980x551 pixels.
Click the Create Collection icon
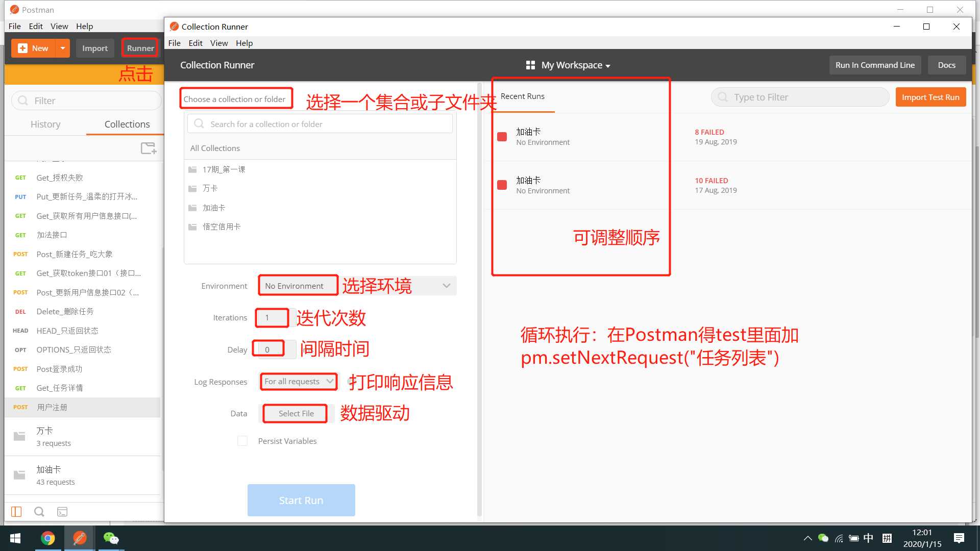coord(148,148)
